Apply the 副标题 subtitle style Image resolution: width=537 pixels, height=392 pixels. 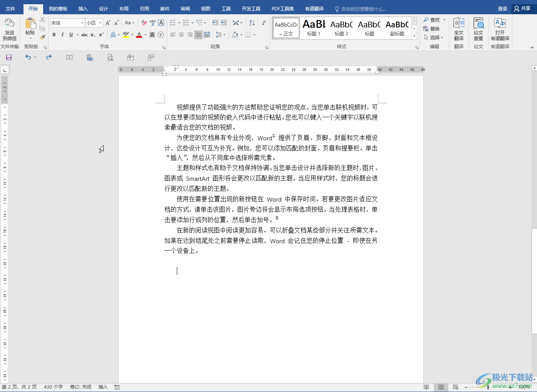[397, 28]
